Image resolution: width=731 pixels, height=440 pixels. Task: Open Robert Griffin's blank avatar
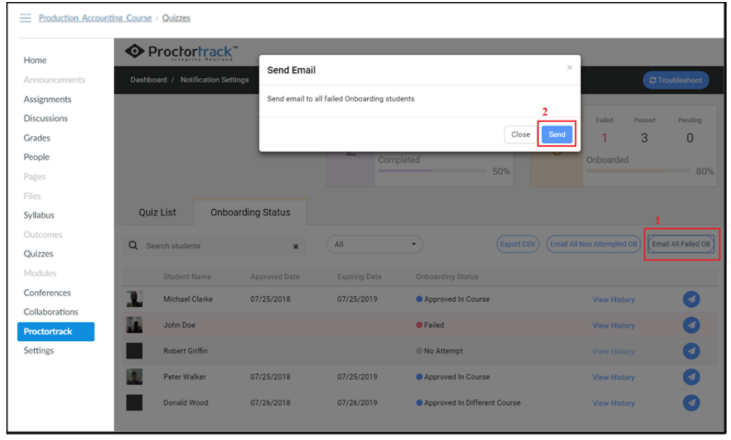click(x=134, y=351)
